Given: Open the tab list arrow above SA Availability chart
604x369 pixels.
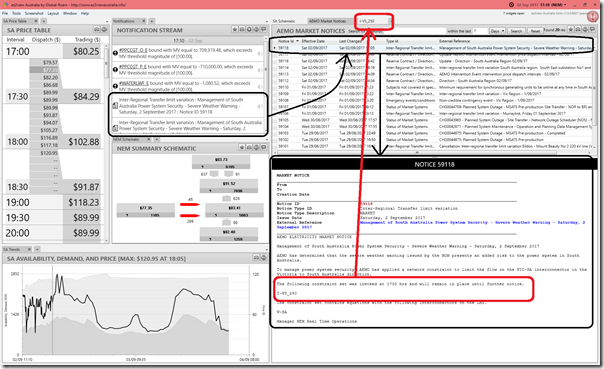Looking at the screenshot, I should [x=266, y=250].
